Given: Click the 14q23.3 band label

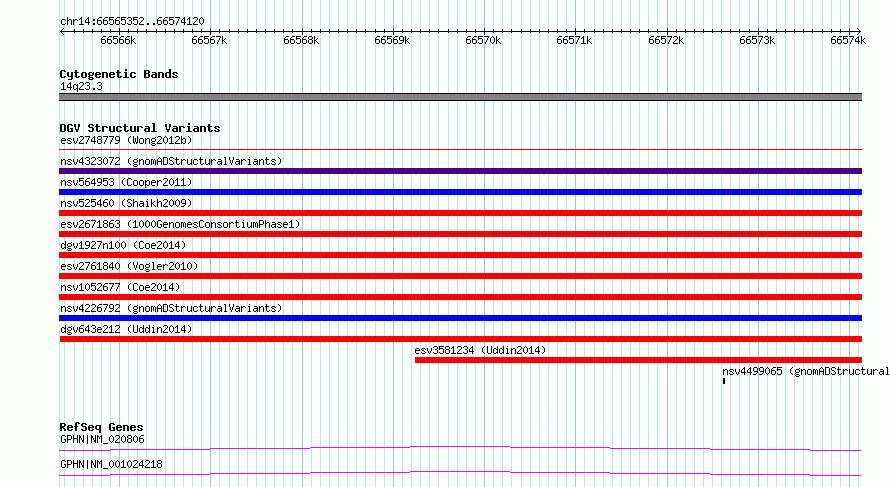Looking at the screenshot, I should [81, 87].
